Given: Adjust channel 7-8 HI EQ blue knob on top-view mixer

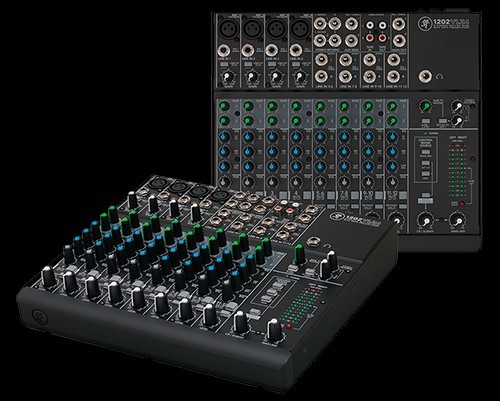Looking at the screenshot, I should click(344, 136).
